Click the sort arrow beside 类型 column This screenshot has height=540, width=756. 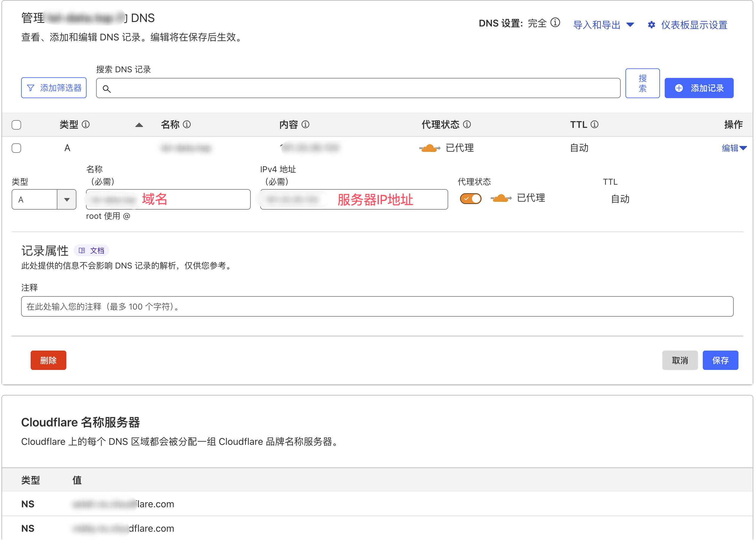pyautogui.click(x=139, y=125)
